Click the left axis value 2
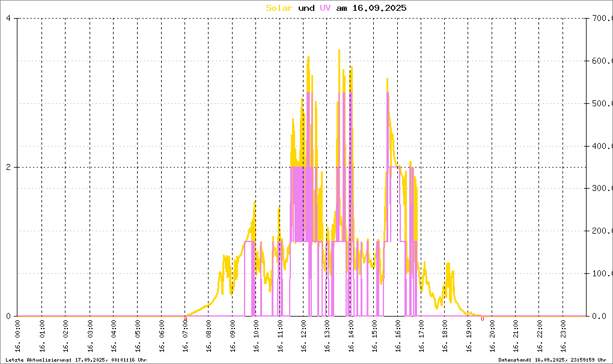 [8, 167]
